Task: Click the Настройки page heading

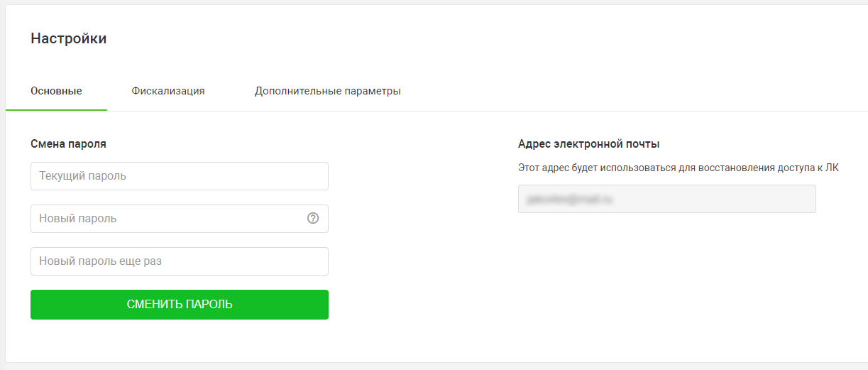Action: click(69, 38)
